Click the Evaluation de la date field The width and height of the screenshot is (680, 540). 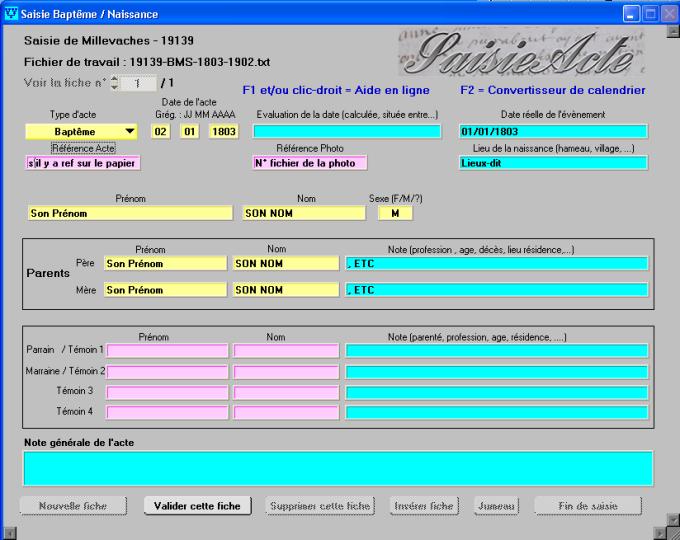(347, 131)
